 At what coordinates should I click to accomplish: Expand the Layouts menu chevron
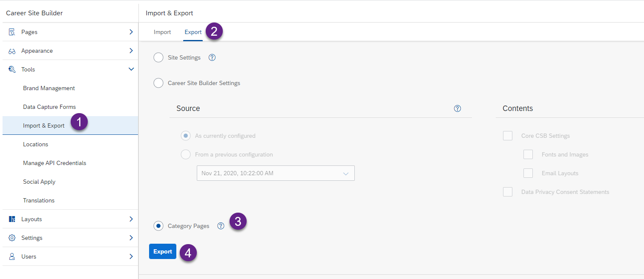(131, 219)
